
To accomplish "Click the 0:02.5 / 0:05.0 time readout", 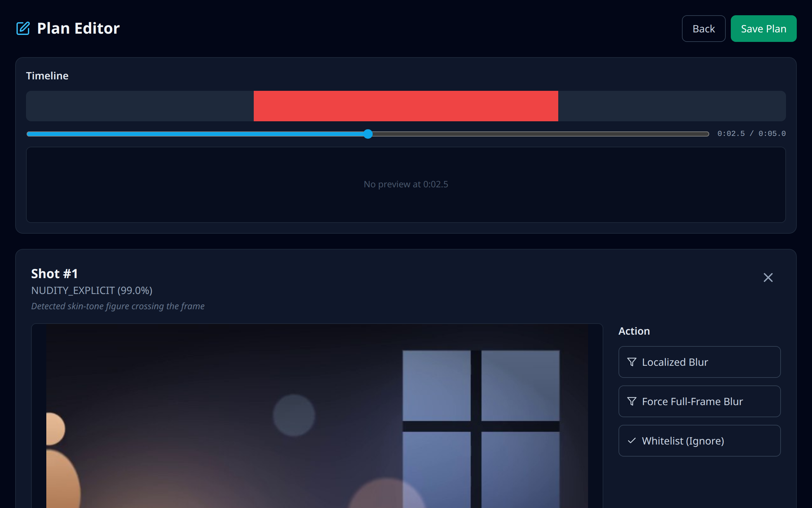I will tap(751, 134).
